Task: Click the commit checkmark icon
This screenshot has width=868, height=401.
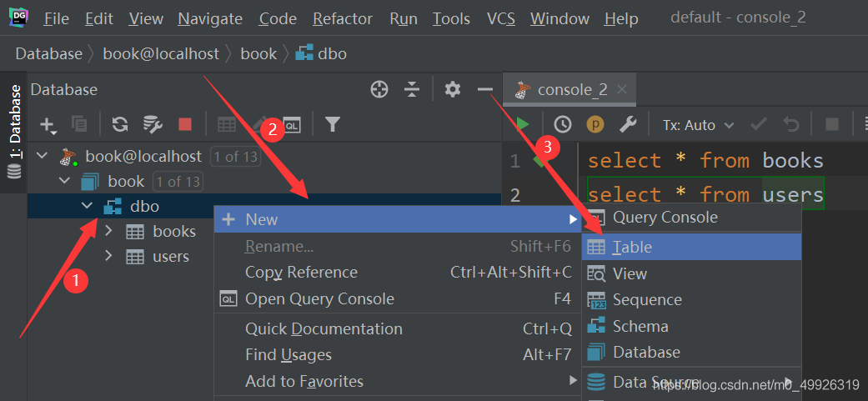Action: [x=759, y=125]
